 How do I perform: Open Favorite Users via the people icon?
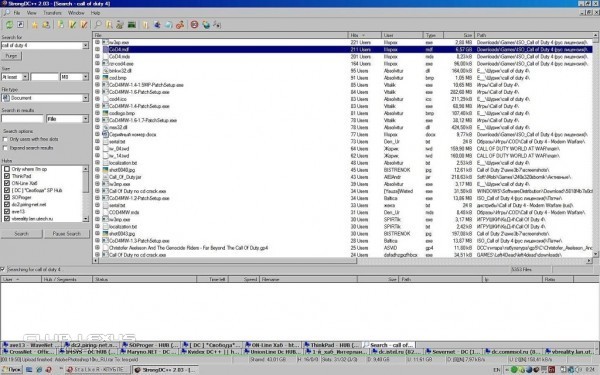46,25
